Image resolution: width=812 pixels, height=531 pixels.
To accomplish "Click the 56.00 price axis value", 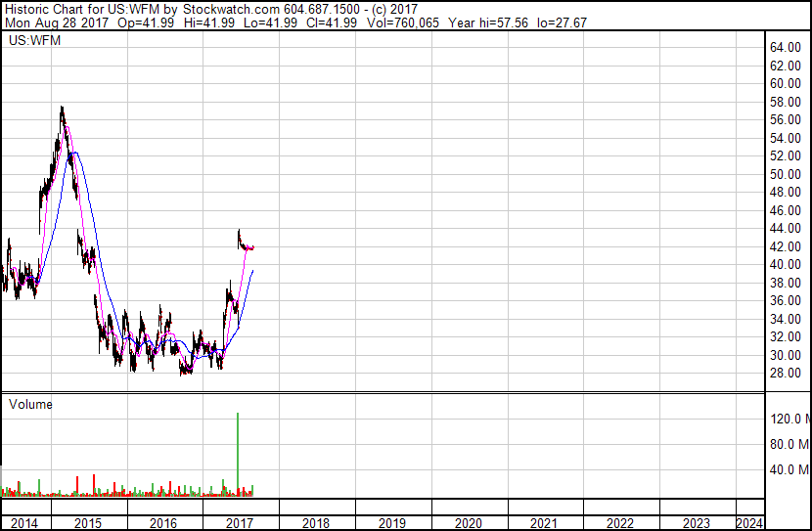I will 786,119.
